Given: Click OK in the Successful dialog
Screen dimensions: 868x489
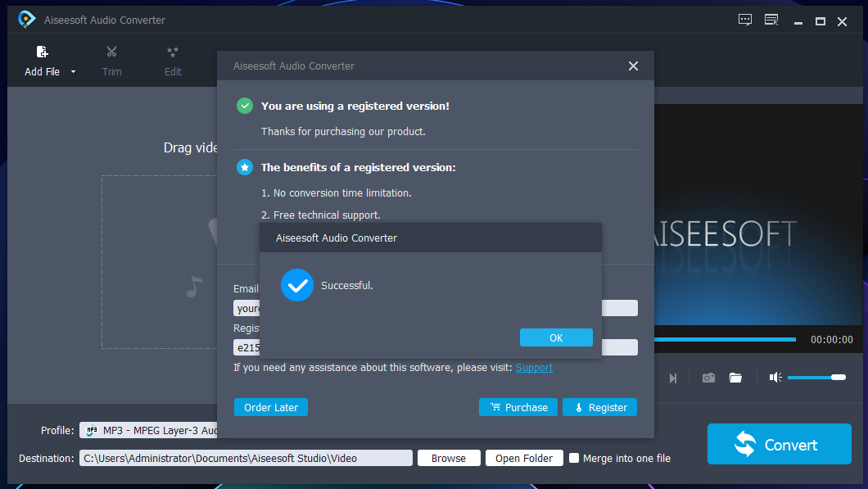Looking at the screenshot, I should click(x=556, y=337).
